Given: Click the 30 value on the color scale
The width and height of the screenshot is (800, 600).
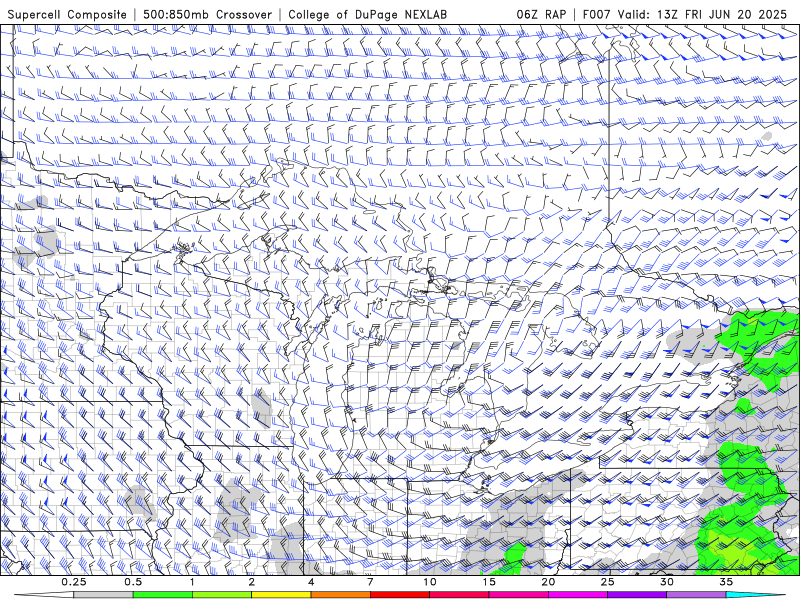Looking at the screenshot, I should (x=666, y=582).
